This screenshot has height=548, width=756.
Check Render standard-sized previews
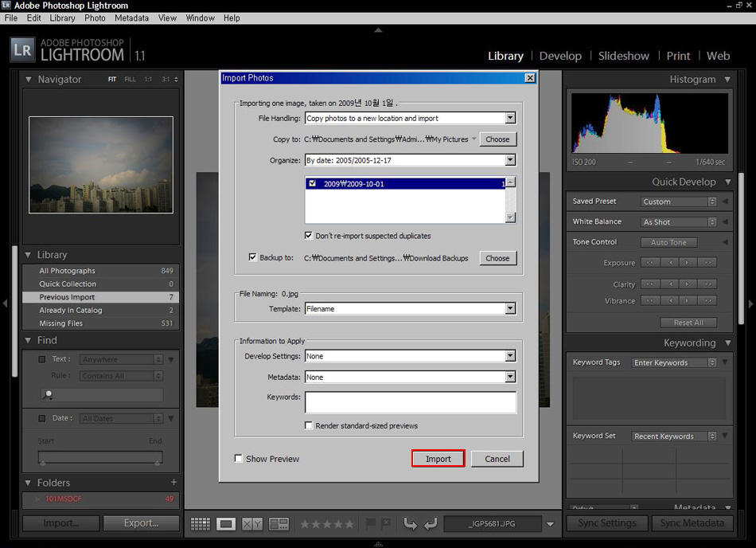click(x=309, y=425)
